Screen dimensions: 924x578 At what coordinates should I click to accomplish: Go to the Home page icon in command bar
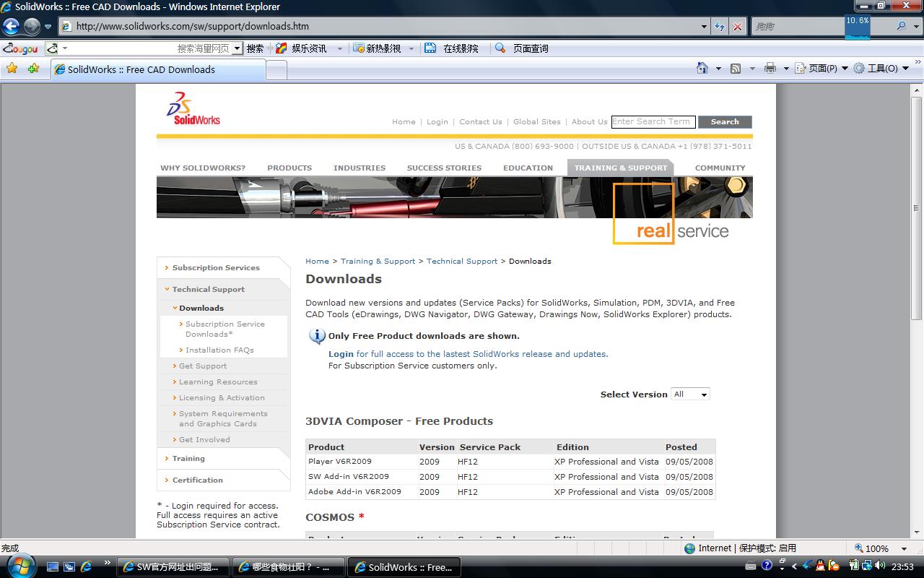(x=702, y=68)
